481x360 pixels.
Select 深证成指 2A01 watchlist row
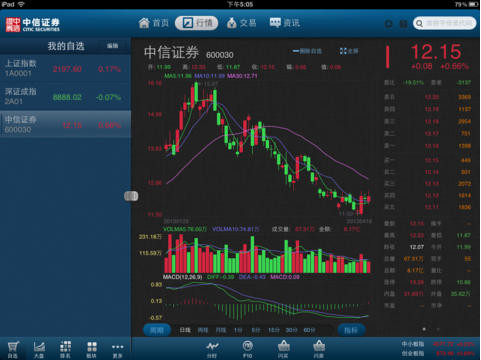(x=65, y=97)
